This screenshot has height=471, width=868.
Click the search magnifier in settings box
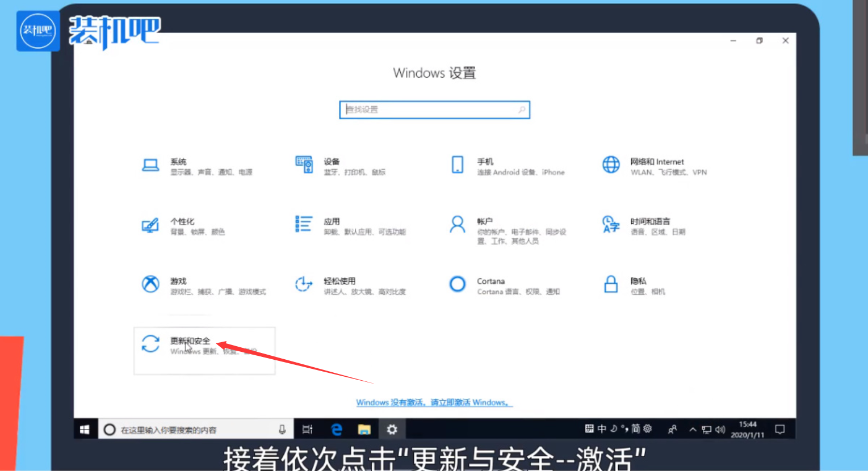coord(522,110)
